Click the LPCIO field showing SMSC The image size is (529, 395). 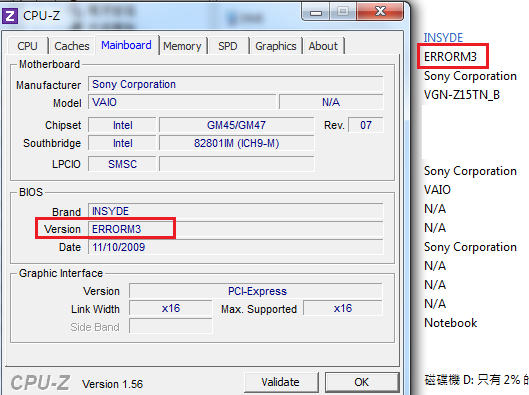point(122,164)
